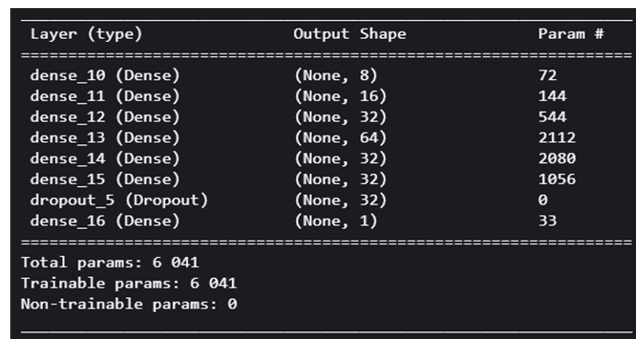Select the dense_11 (Dense) layer name
Viewport: 644px width, 347px height.
105,96
